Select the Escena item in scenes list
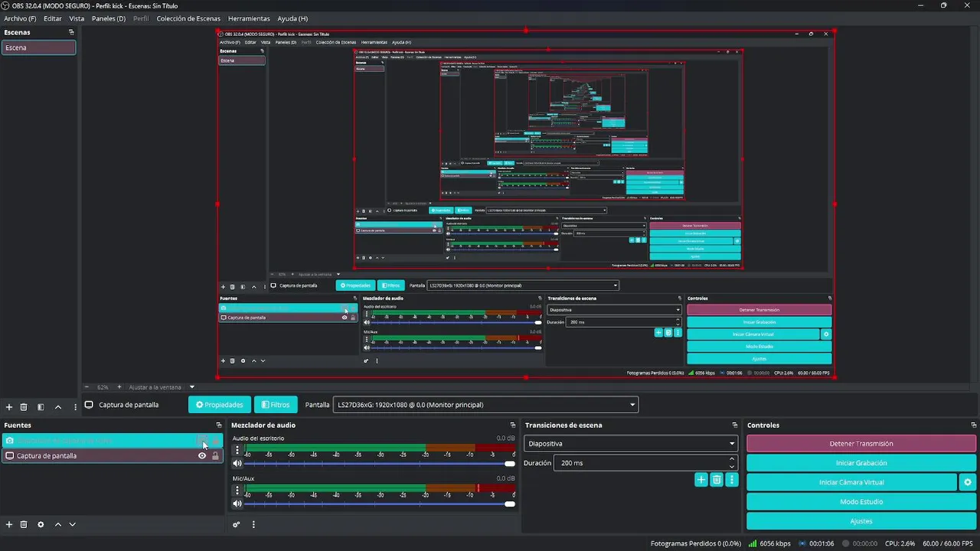This screenshot has height=551, width=980. coord(38,47)
